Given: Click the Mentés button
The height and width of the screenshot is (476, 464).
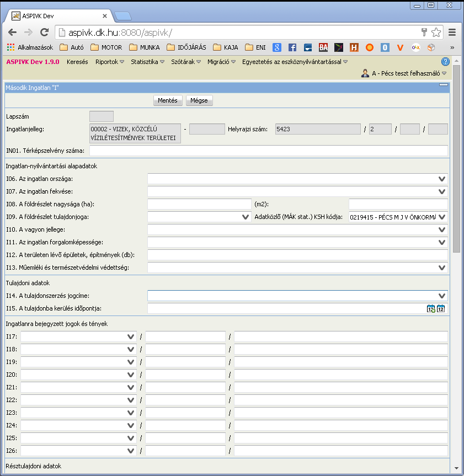Looking at the screenshot, I should 168,100.
